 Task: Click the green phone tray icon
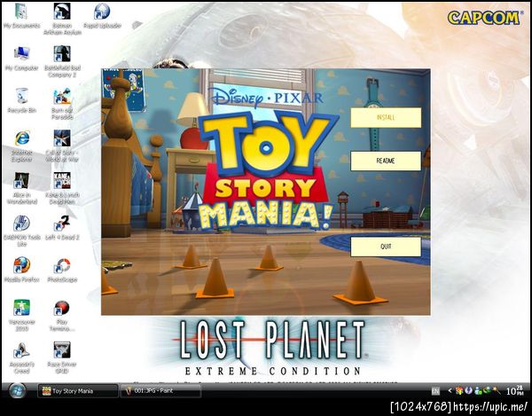click(487, 391)
